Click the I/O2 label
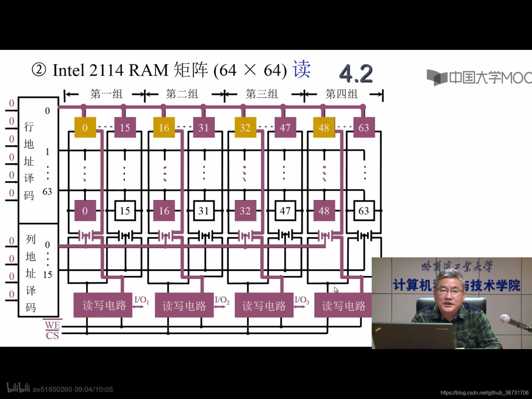This screenshot has width=532, height=399. (x=222, y=300)
